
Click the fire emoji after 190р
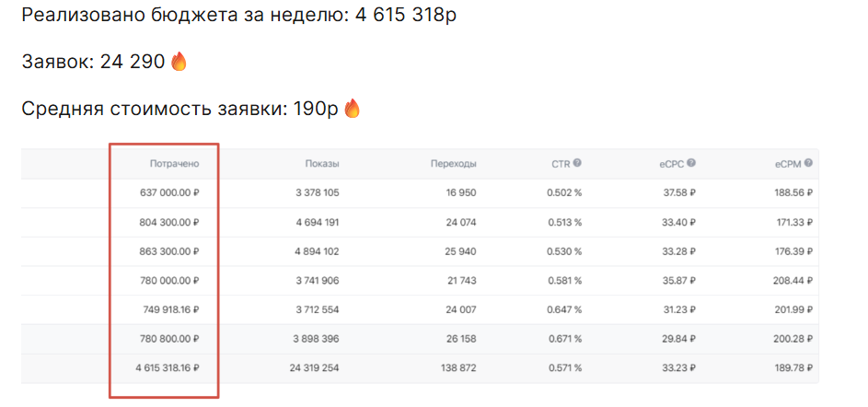point(353,109)
